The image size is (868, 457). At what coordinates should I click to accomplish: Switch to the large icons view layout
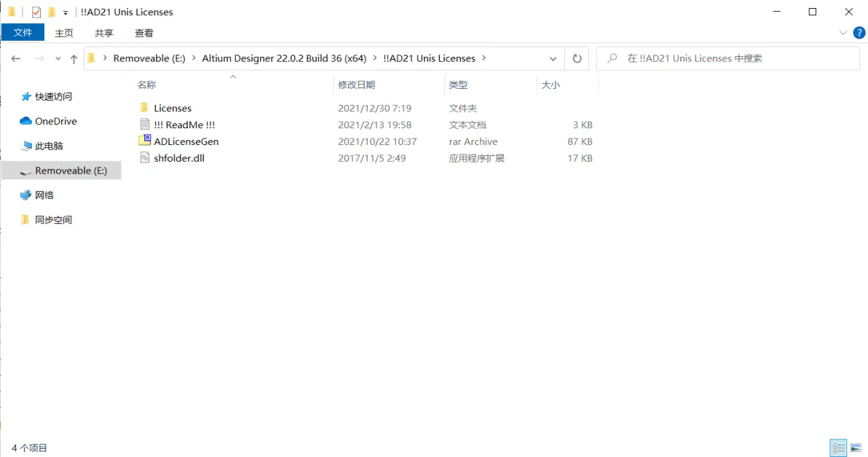[x=856, y=448]
